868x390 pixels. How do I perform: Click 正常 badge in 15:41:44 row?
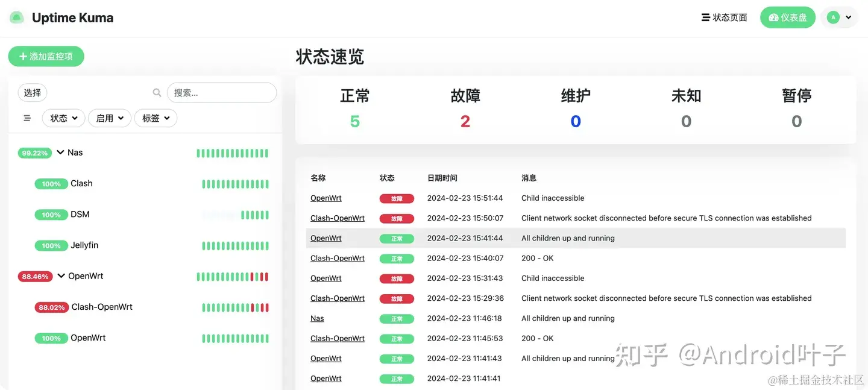(x=397, y=239)
